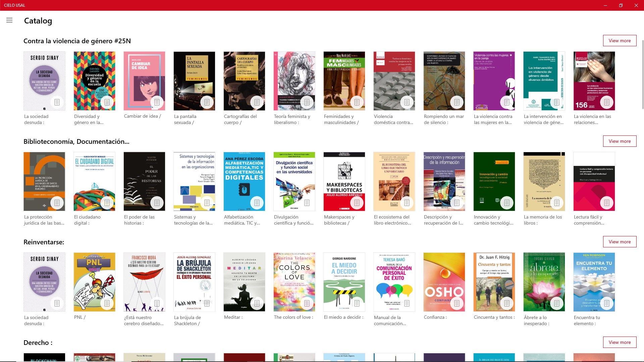View more in Contra la violencia de género
The height and width of the screenshot is (362, 644).
620,41
